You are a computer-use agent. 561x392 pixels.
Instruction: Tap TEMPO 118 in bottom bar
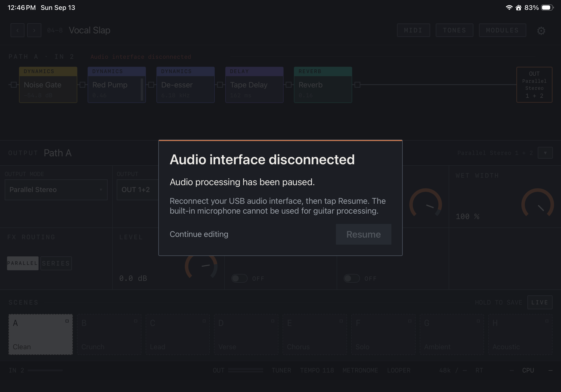coord(317,370)
